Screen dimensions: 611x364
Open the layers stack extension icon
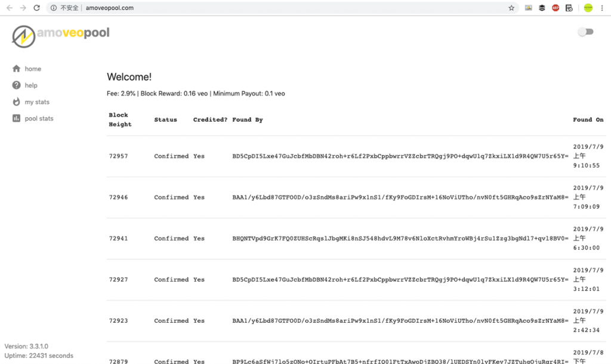click(x=542, y=8)
